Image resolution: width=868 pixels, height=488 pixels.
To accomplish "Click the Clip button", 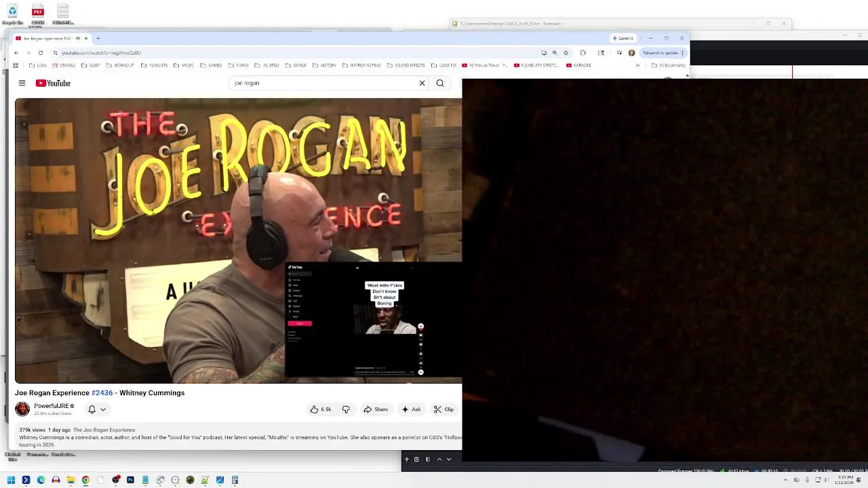I will coord(444,409).
